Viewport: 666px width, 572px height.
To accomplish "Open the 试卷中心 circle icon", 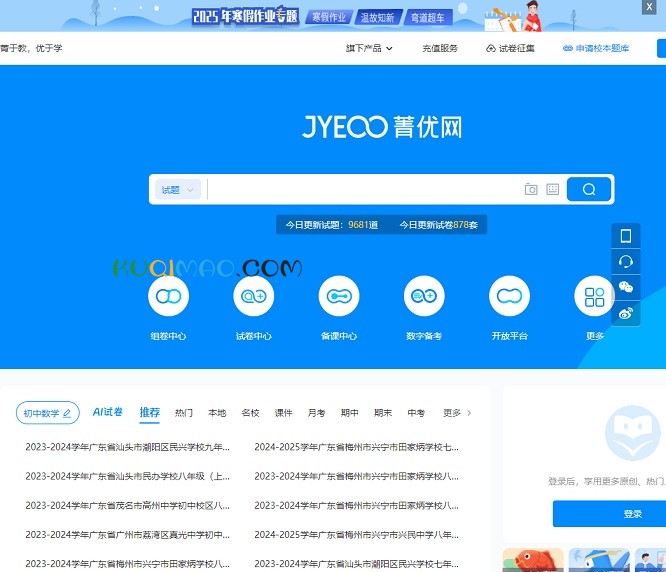I will click(x=254, y=296).
